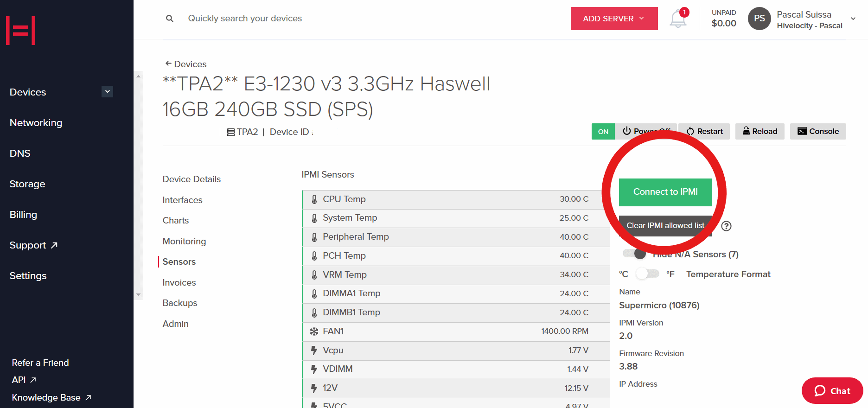Open Billing in the sidebar
Viewport: 868px width, 408px height.
point(23,215)
